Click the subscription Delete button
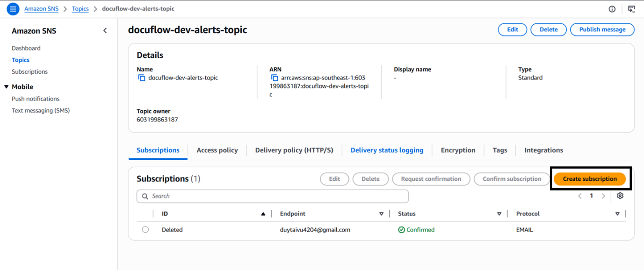644x270 pixels. (x=370, y=179)
